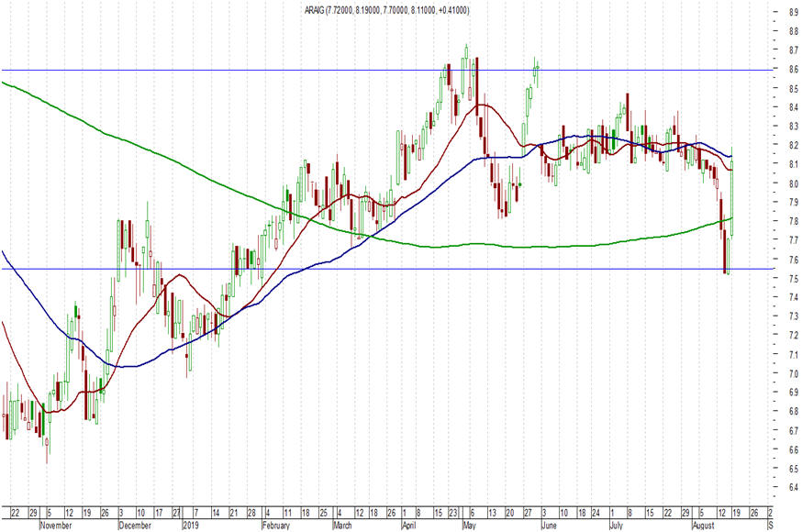802x532 pixels.
Task: Click the 8.7 price axis label
Action: [x=794, y=50]
